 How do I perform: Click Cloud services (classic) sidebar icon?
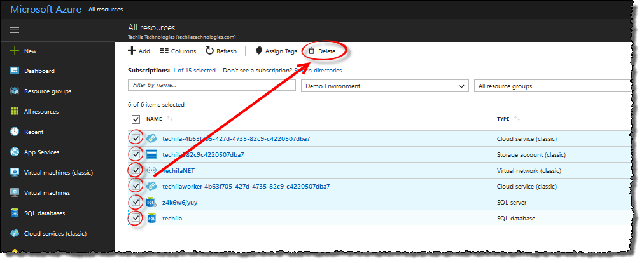[x=15, y=233]
